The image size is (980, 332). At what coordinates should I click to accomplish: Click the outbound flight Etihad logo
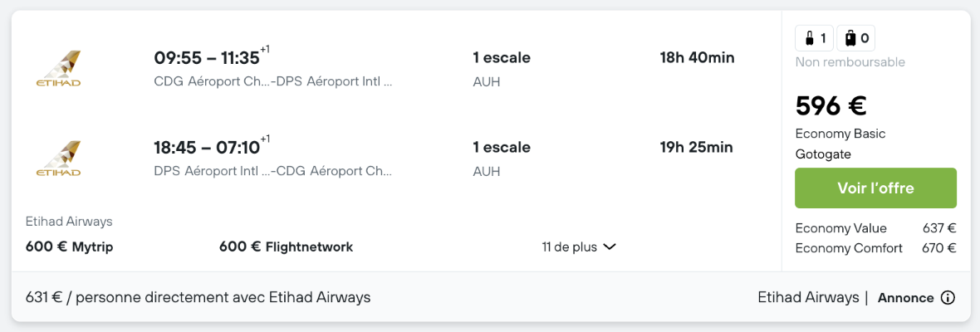coord(59,69)
